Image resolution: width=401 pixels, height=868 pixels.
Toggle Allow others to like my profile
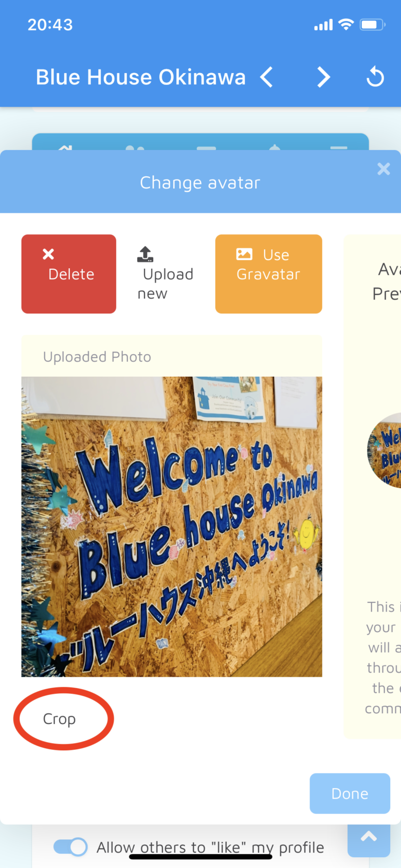coord(70,847)
